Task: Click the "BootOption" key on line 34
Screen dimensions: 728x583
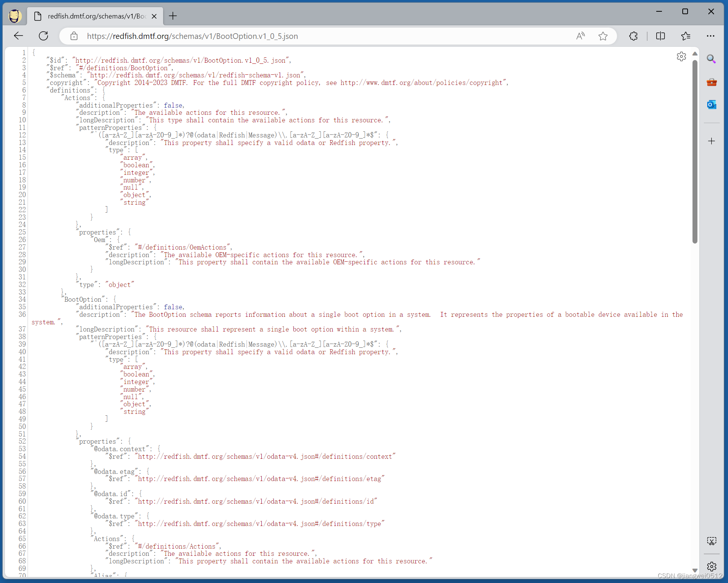Action: click(x=83, y=299)
